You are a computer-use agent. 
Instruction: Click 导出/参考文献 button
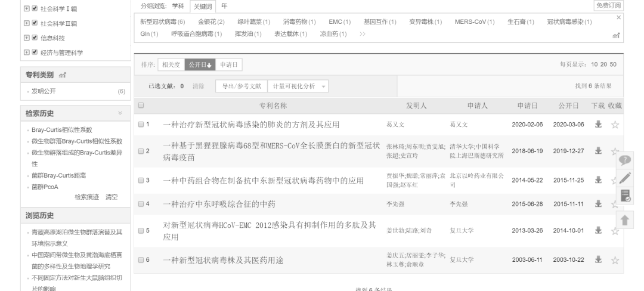pyautogui.click(x=241, y=86)
